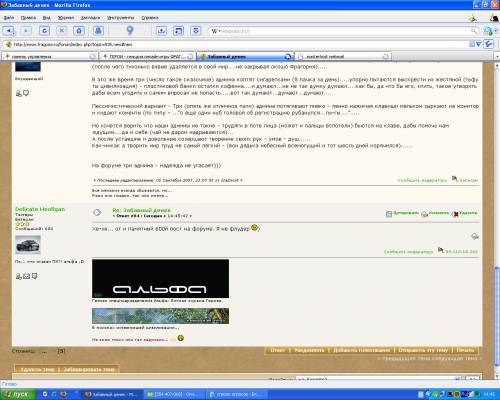Click the Удалить delete post icon
This screenshot has height=400, width=500.
[455, 214]
